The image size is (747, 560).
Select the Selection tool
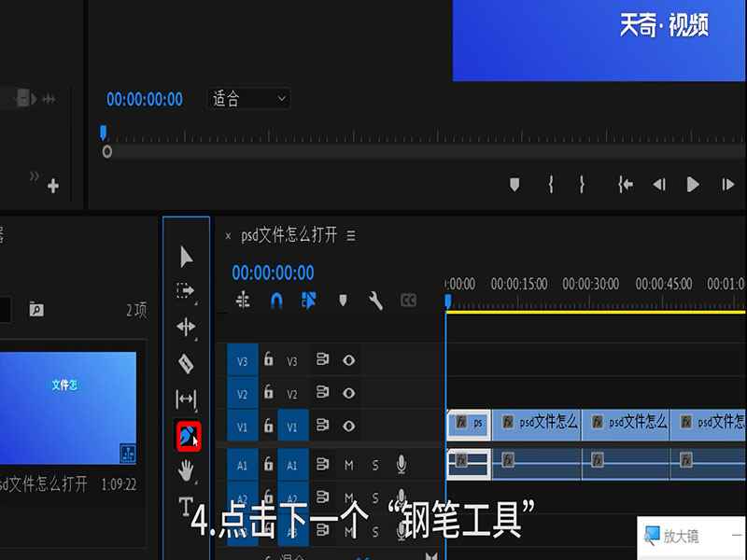click(x=186, y=255)
